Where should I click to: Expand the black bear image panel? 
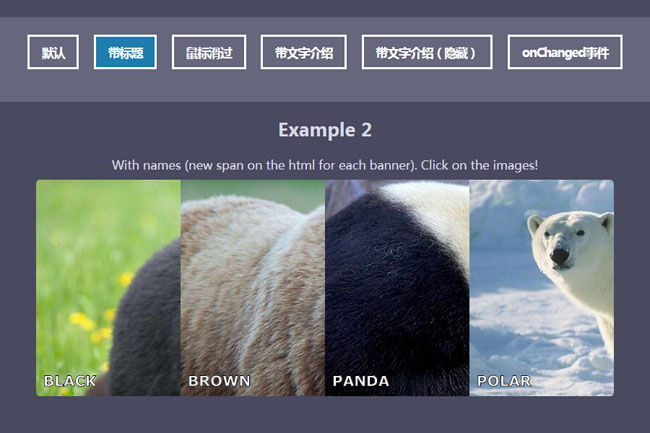click(108, 288)
